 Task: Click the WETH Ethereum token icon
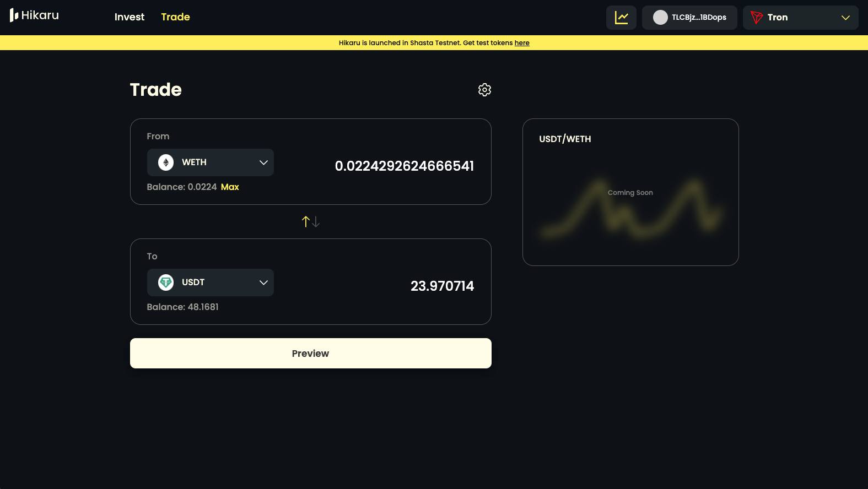point(166,162)
